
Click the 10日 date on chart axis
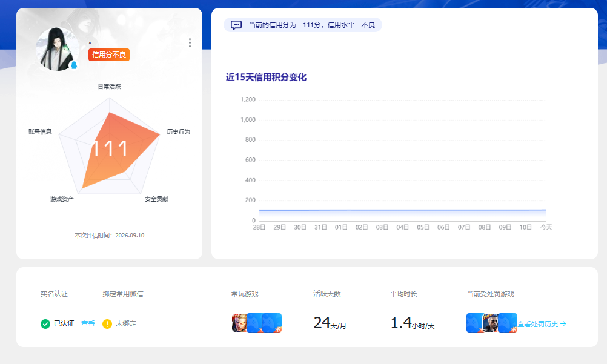pos(526,227)
